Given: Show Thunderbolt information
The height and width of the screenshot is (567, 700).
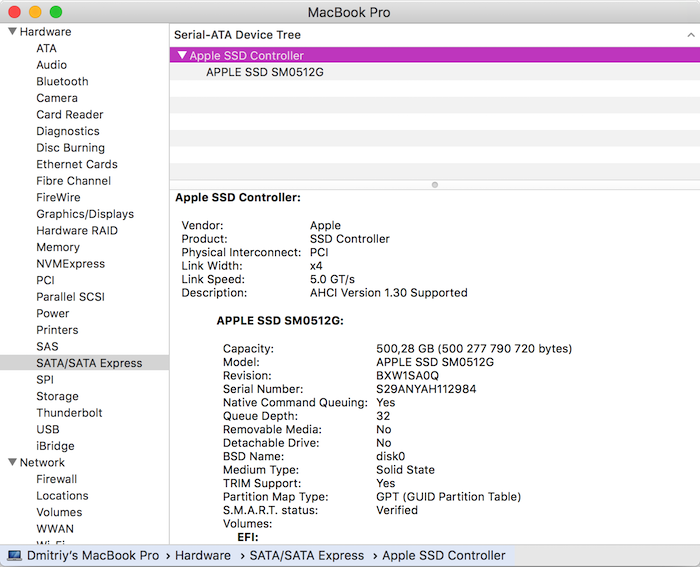Looking at the screenshot, I should 69,413.
